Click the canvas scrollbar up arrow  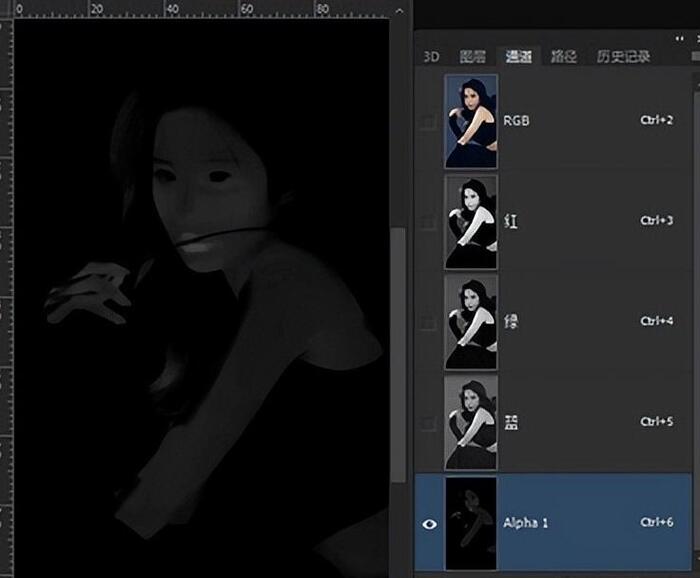[x=400, y=11]
